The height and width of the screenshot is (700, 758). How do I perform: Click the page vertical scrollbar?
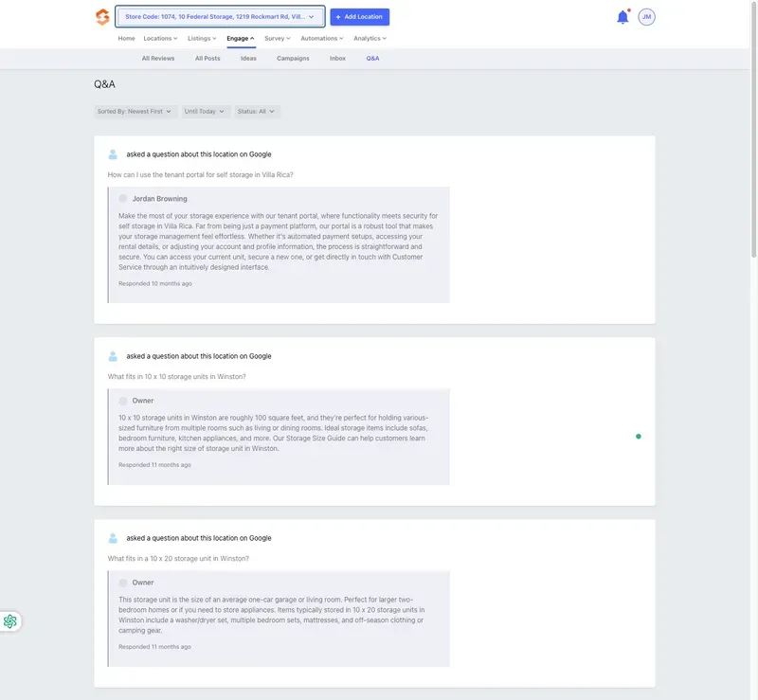[753, 131]
